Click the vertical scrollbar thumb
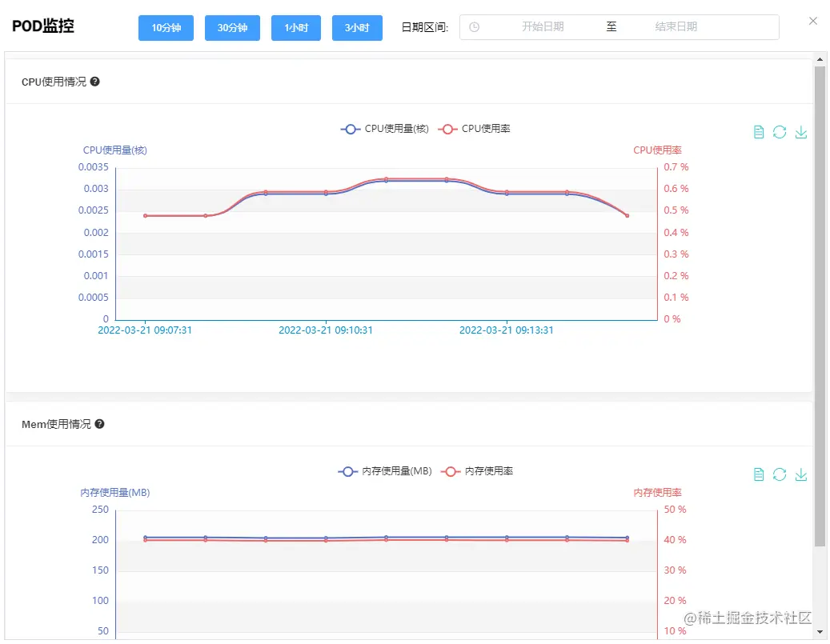Viewport: 830px width, 644px height. (x=820, y=306)
